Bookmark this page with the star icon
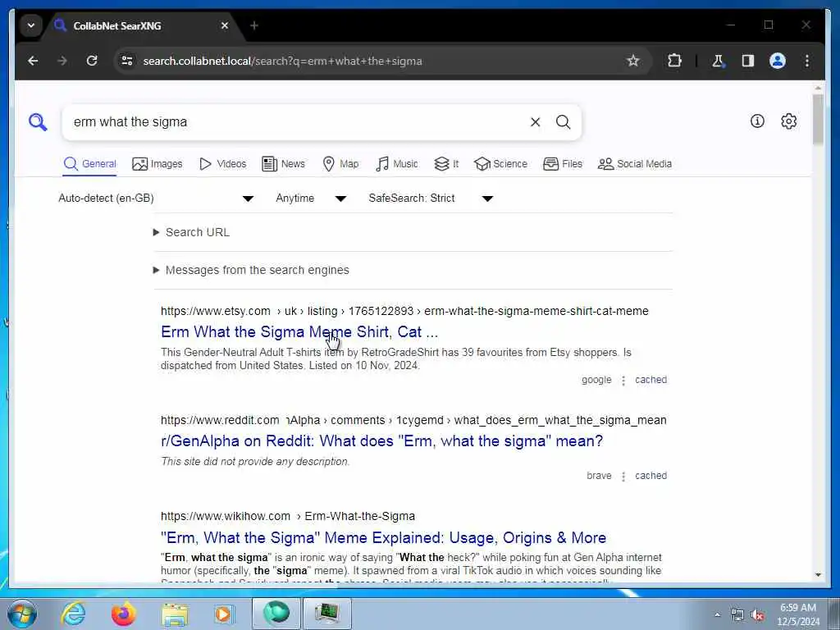The height and width of the screenshot is (630, 840). 632,61
